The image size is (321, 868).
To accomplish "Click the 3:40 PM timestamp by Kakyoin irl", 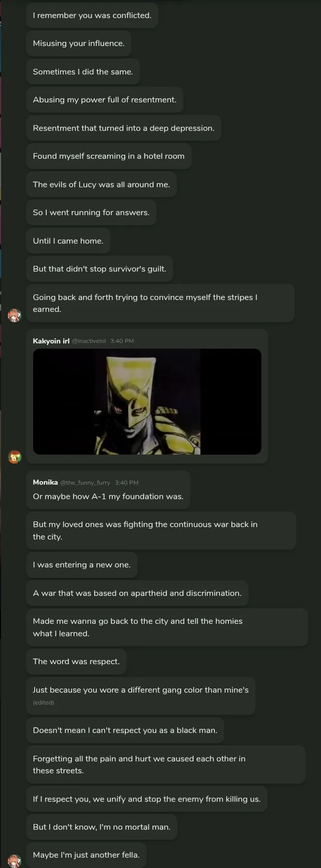I will 122,341.
